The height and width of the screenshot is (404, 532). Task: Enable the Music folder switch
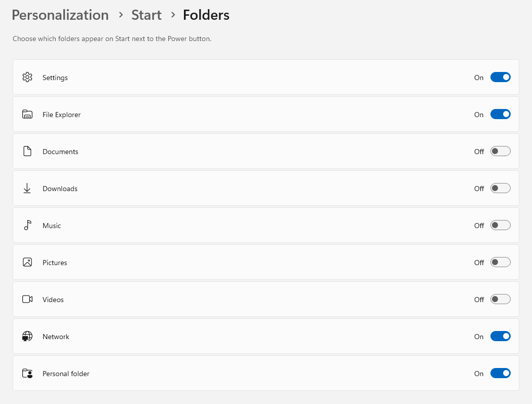[500, 225]
